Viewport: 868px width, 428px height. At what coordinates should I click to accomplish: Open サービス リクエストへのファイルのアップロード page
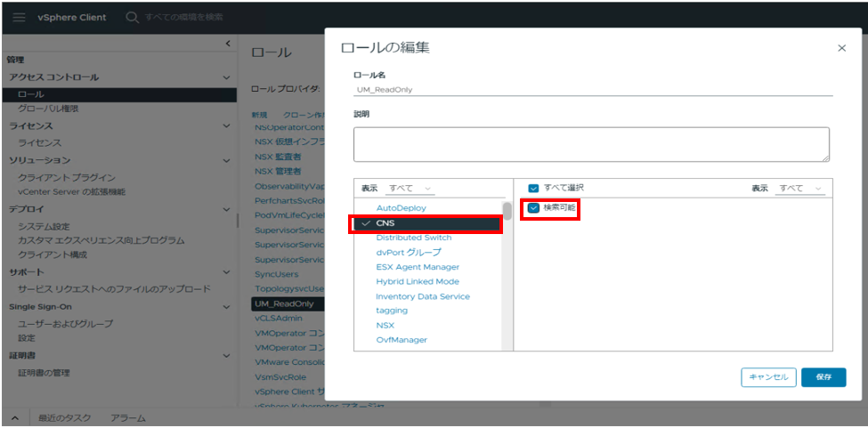pos(114,288)
